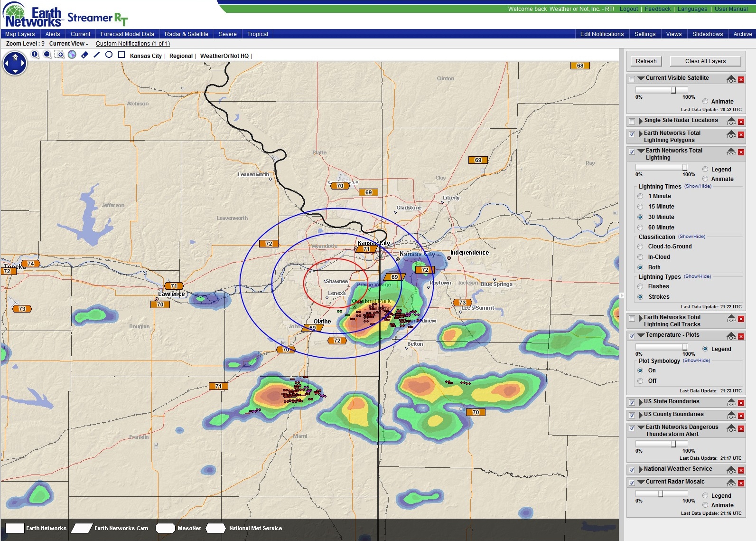This screenshot has height=541, width=756.
Task: Uncheck the US State Boundaries layer
Action: (x=632, y=403)
